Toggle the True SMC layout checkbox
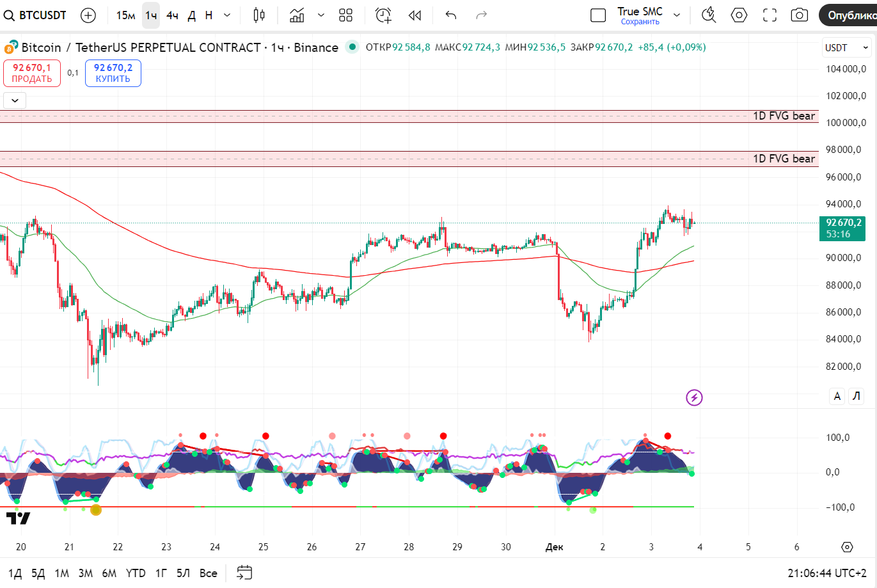877x588 pixels. [x=598, y=15]
